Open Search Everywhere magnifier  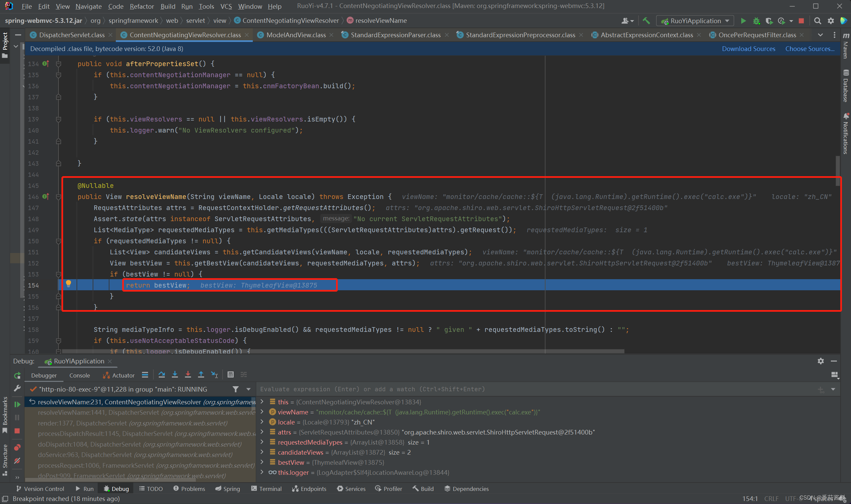coord(817,21)
